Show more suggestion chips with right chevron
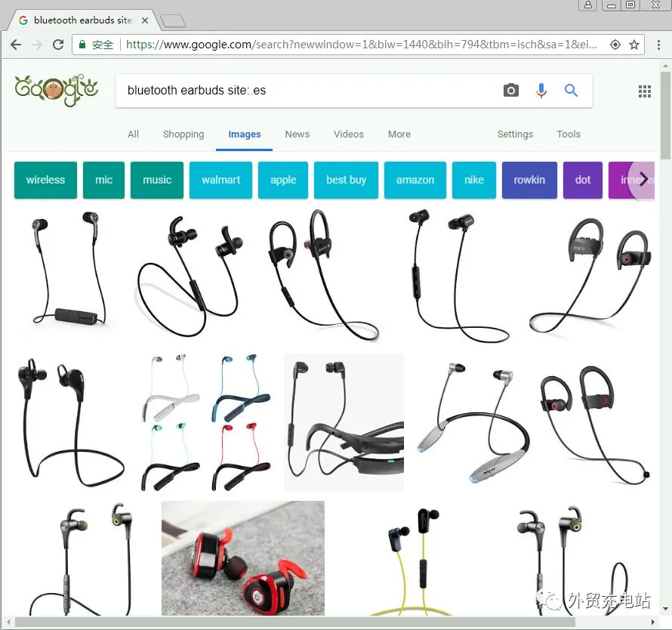Screen dimensions: 672x630 pos(643,180)
